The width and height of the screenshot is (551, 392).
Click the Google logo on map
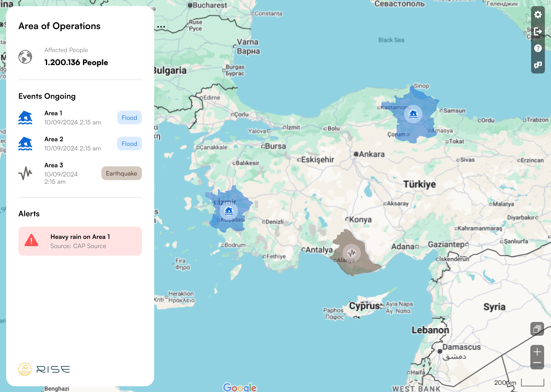(x=240, y=387)
